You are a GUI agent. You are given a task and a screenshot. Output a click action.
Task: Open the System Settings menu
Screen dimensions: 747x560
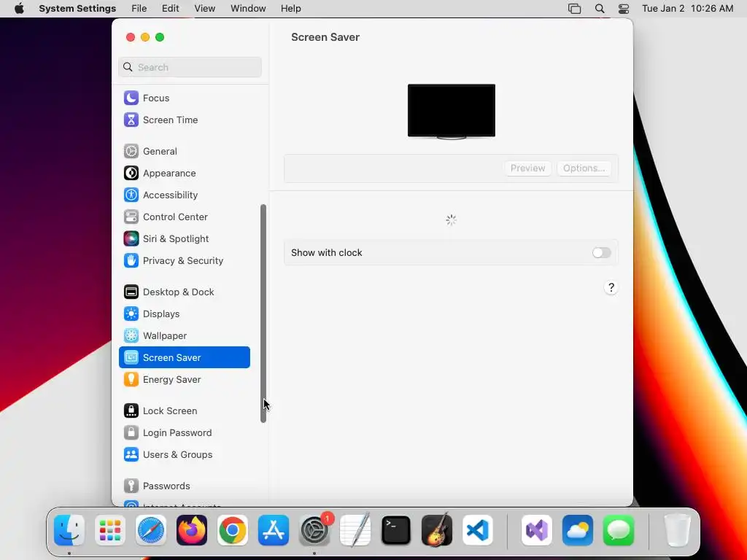77,9
